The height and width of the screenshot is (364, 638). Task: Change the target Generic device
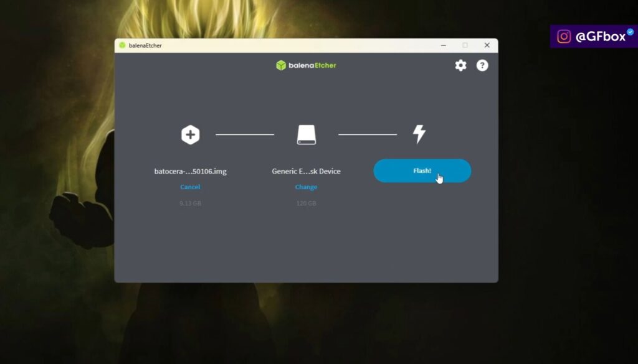coord(306,187)
